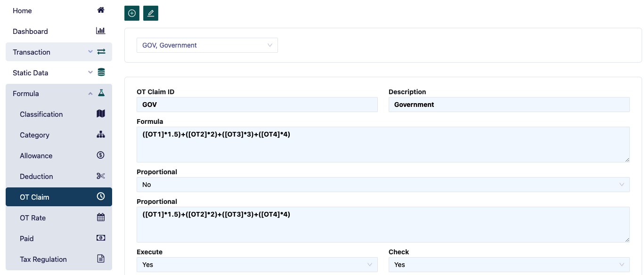Image resolution: width=644 pixels, height=275 pixels.
Task: Open the GOV, Government selector dropdown
Action: [x=207, y=45]
